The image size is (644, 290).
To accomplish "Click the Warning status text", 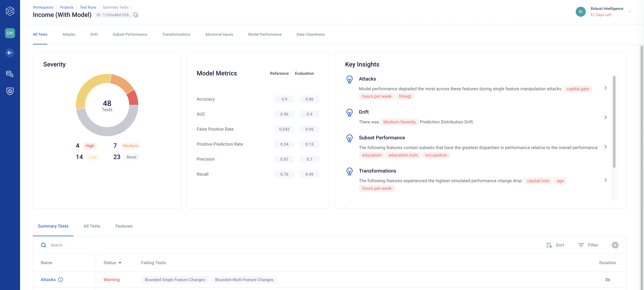I will [x=112, y=280].
